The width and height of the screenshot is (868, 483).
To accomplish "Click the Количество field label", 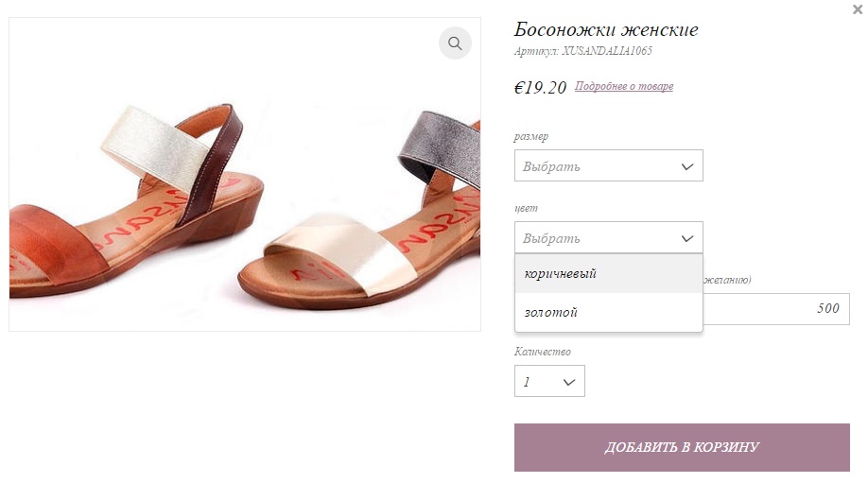I will pos(542,352).
